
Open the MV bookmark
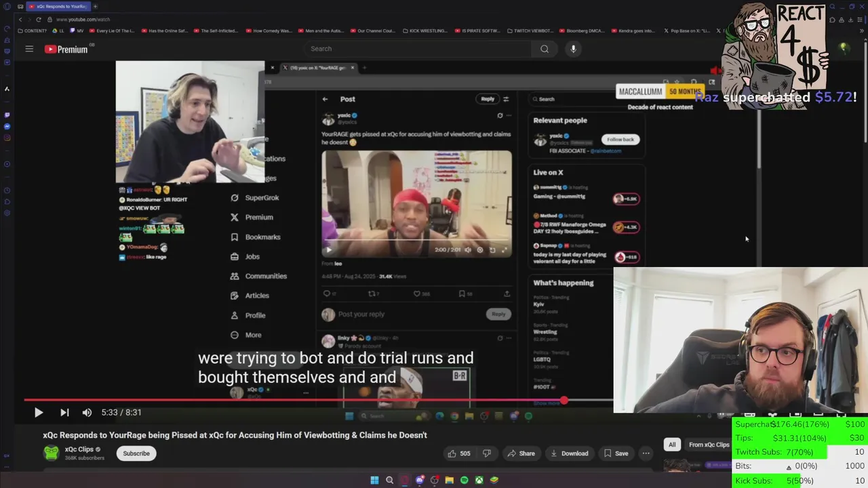(77, 30)
